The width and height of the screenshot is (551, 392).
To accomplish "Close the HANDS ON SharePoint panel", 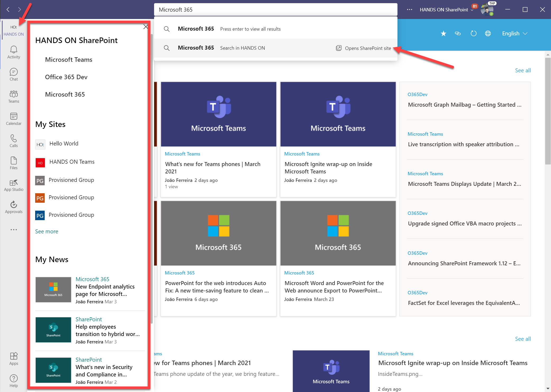I will click(x=146, y=27).
